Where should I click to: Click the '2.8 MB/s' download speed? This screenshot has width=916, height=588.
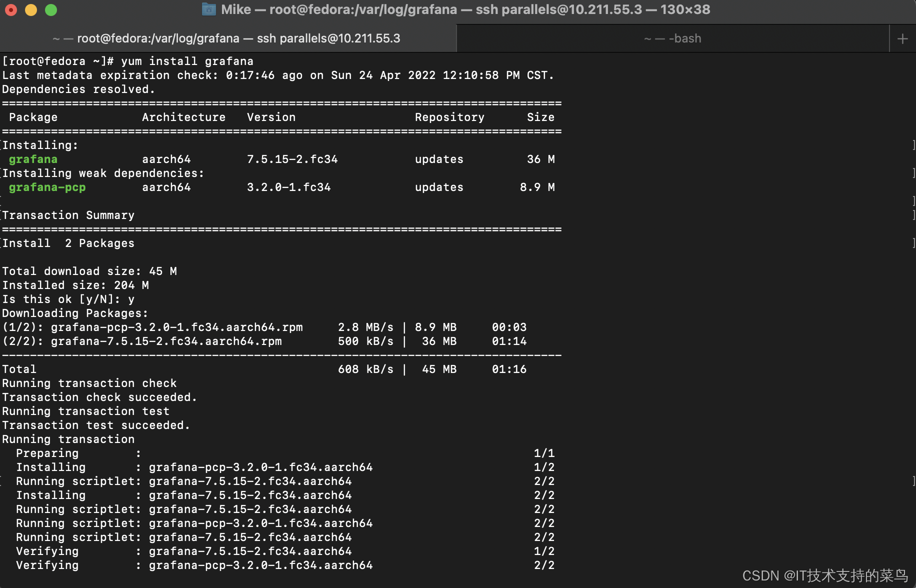(x=365, y=327)
